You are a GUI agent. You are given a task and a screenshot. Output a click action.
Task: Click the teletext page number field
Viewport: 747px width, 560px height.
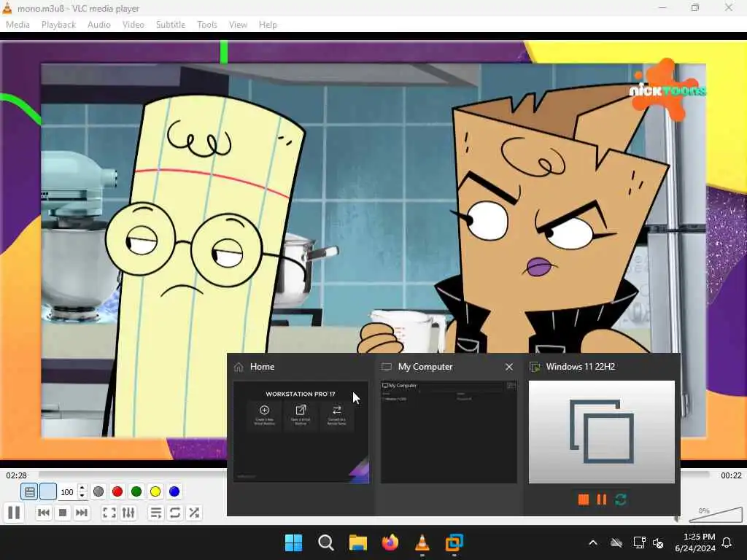[x=68, y=492]
